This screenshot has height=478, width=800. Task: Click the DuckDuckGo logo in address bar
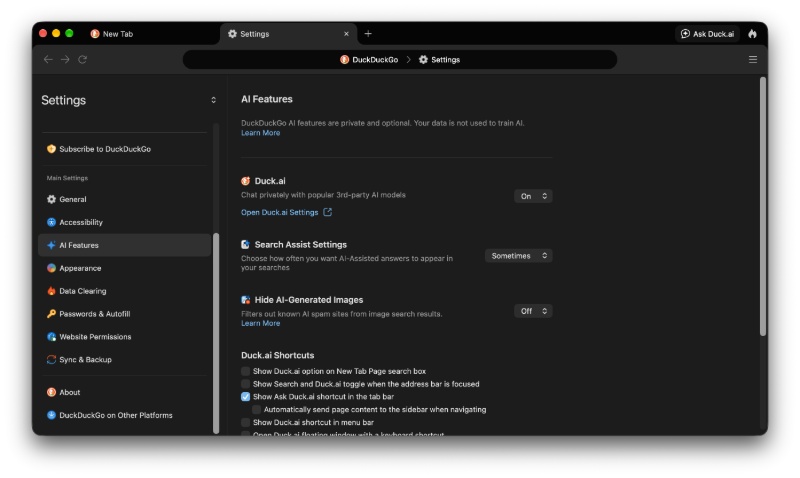point(344,60)
